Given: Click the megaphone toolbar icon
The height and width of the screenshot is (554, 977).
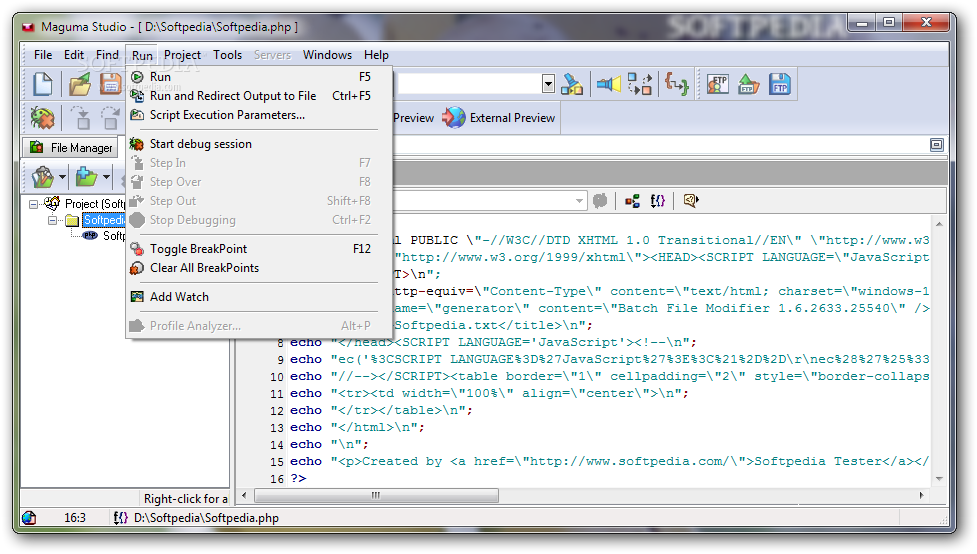Looking at the screenshot, I should tap(608, 84).
